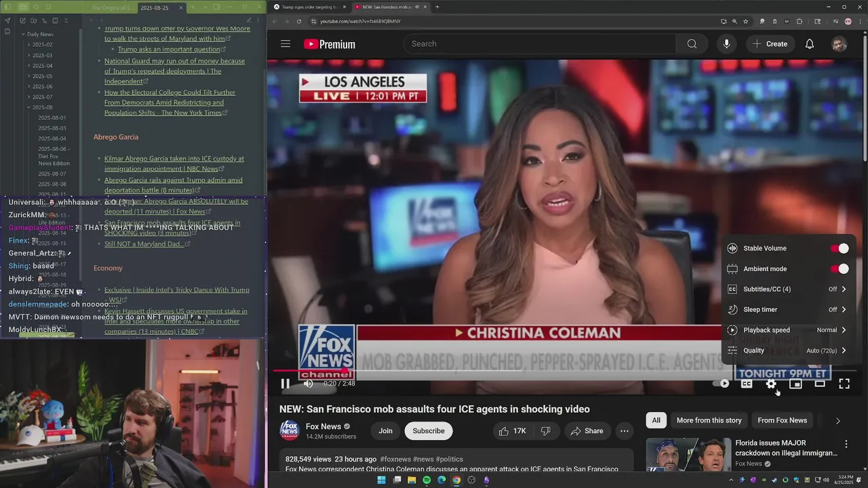Show next filter chips with the arrow
868x488 pixels.
[837, 421]
